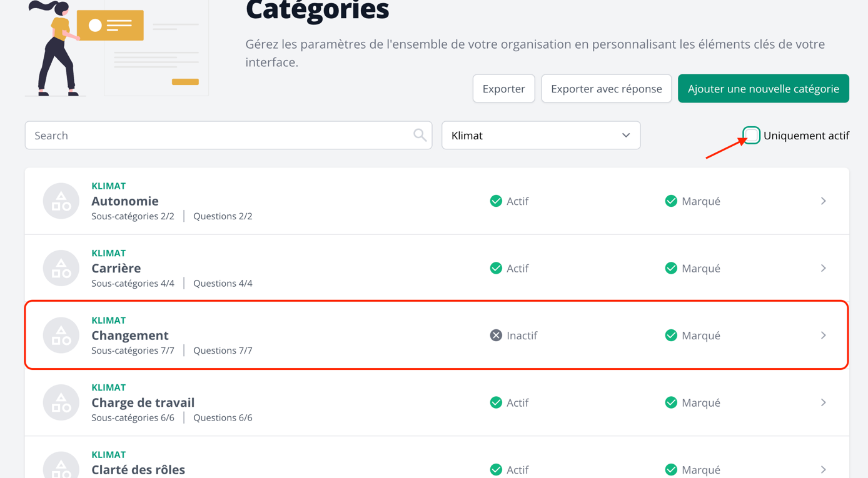Select the Clarté des rôles category title
The width and height of the screenshot is (868, 478).
pyautogui.click(x=138, y=470)
